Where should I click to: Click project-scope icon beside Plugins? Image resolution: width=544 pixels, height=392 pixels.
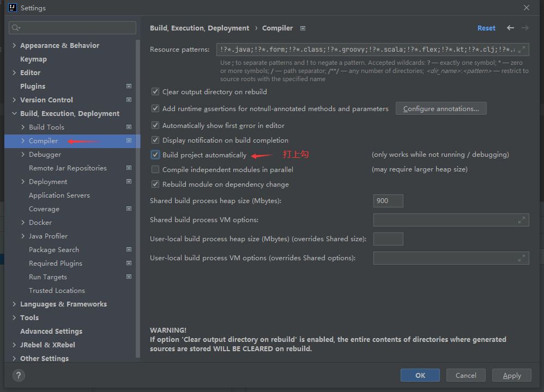tap(129, 86)
